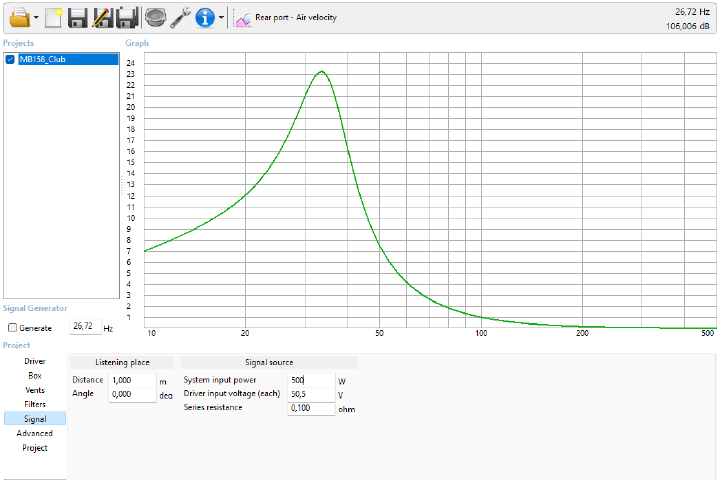The height and width of the screenshot is (480, 720).
Task: Open the Vents tab
Action: (x=35, y=390)
